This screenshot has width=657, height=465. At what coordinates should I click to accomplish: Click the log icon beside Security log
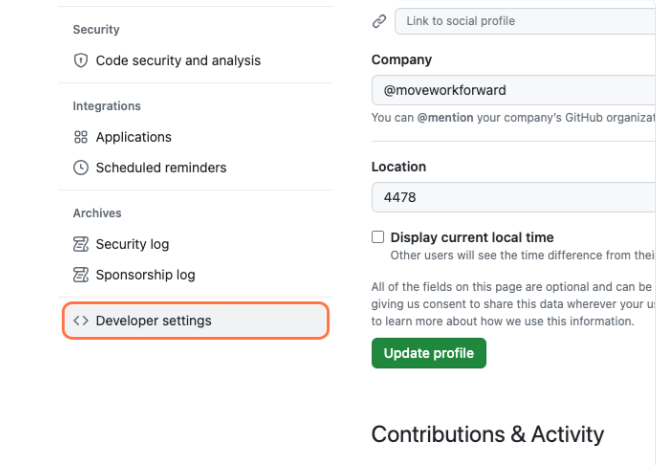(81, 245)
